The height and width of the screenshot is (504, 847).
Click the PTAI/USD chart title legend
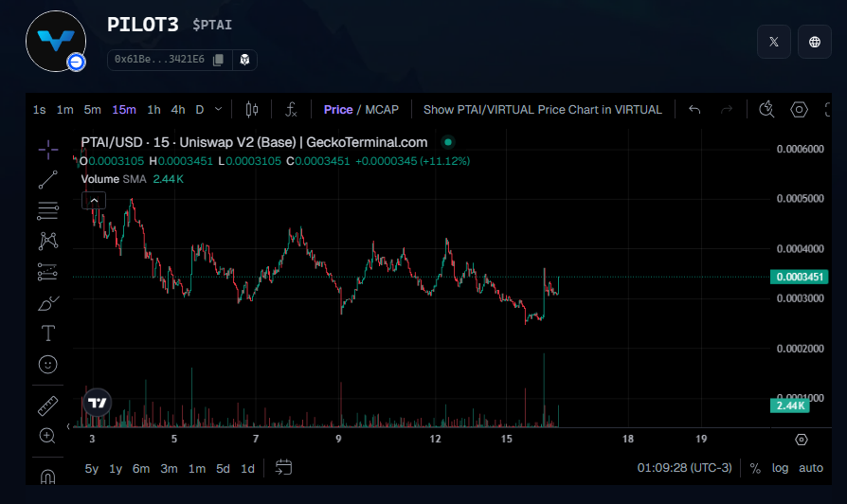[x=254, y=142]
